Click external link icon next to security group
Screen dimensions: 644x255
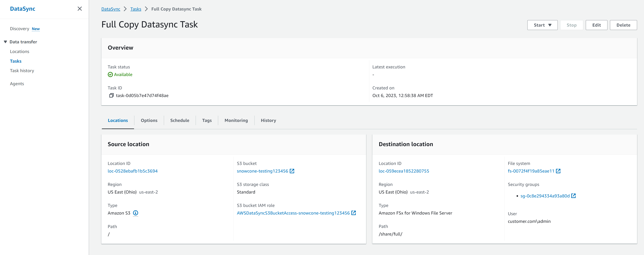573,196
